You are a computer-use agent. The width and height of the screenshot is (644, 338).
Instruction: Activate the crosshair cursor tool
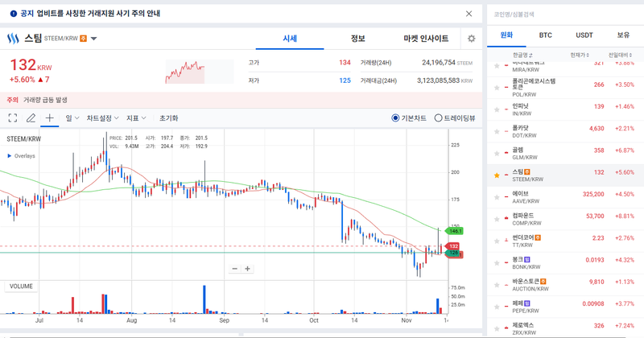pos(49,118)
